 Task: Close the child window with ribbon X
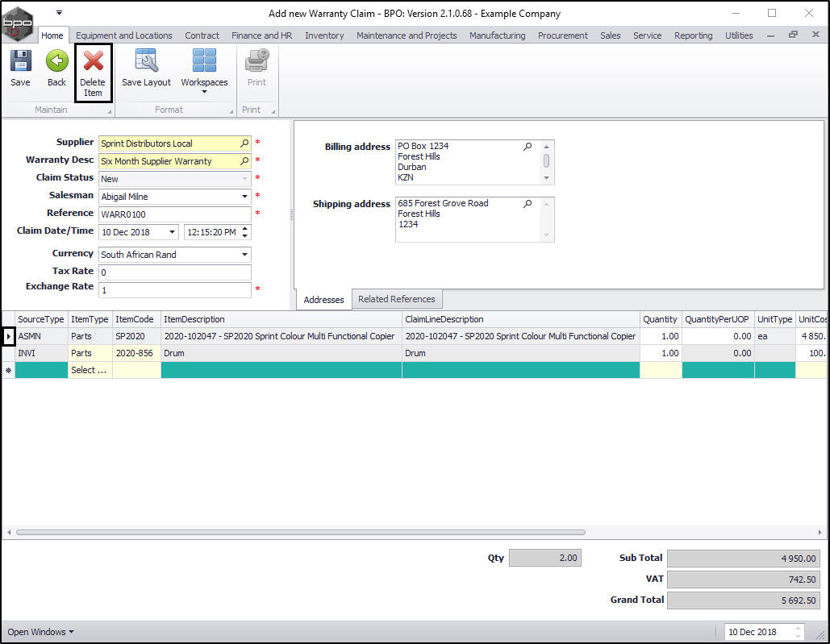click(x=815, y=35)
